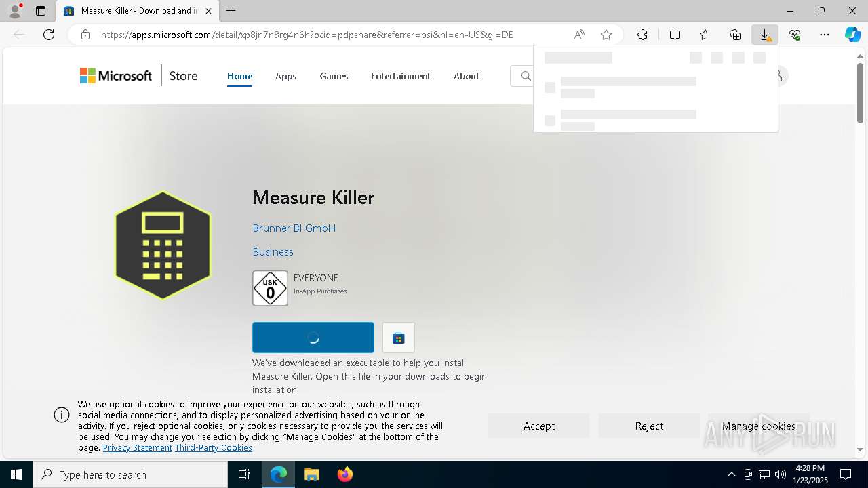The height and width of the screenshot is (488, 868).
Task: Open a new browser tab
Action: [231, 11]
